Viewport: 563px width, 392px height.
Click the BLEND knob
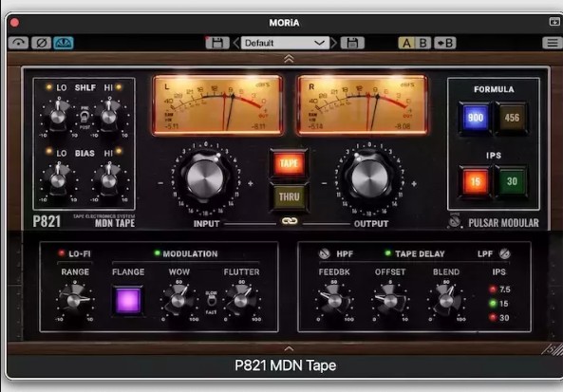point(446,301)
